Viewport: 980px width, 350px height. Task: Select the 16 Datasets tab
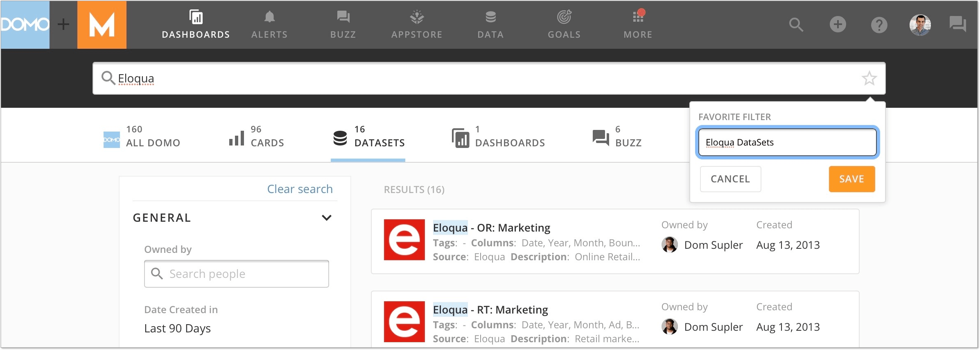(368, 136)
